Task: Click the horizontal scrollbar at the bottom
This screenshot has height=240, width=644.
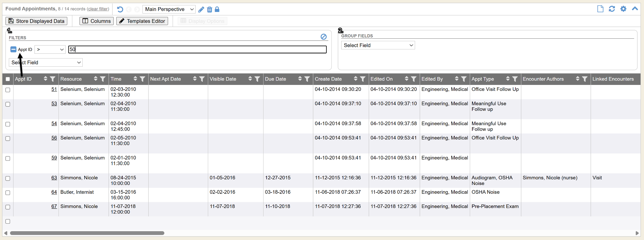Action: 87,233
